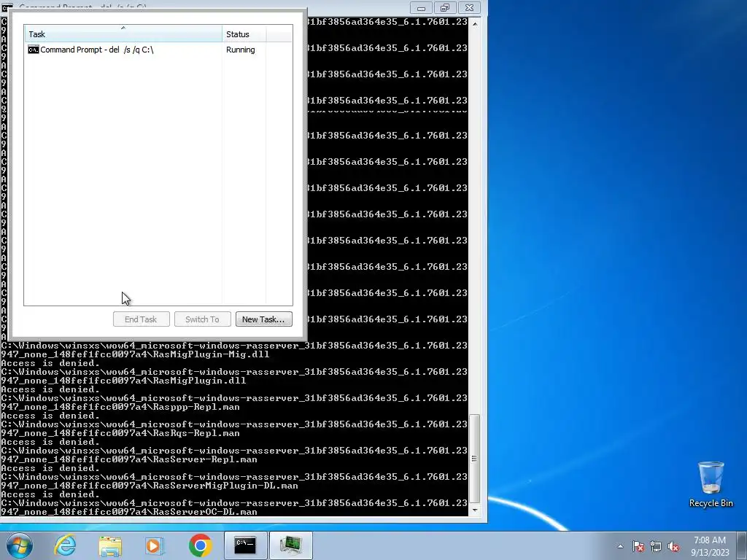
Task: Open the clock showing 7:08 AM
Action: tap(710, 546)
